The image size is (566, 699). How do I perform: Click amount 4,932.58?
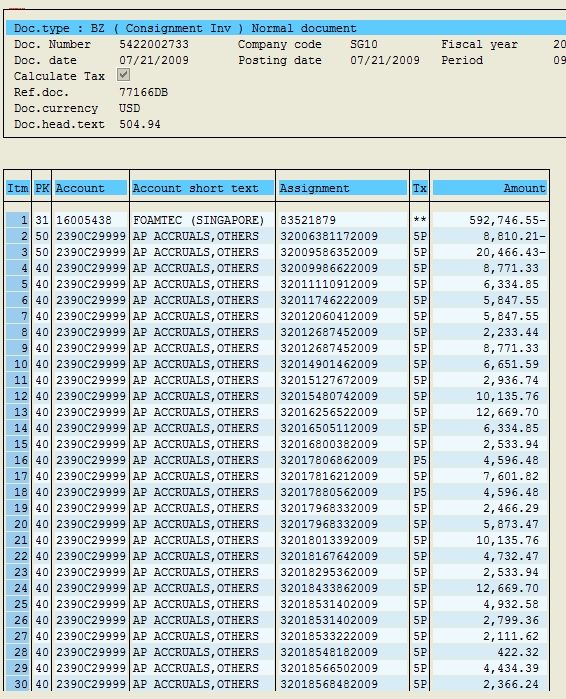(x=511, y=604)
